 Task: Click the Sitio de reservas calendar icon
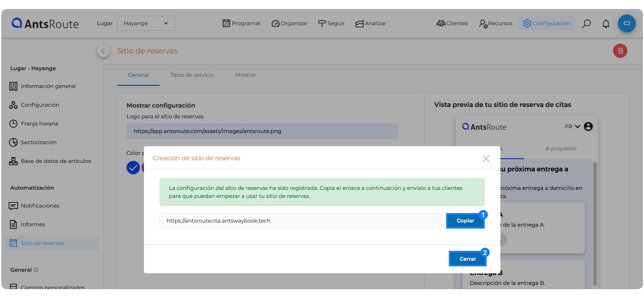13,243
